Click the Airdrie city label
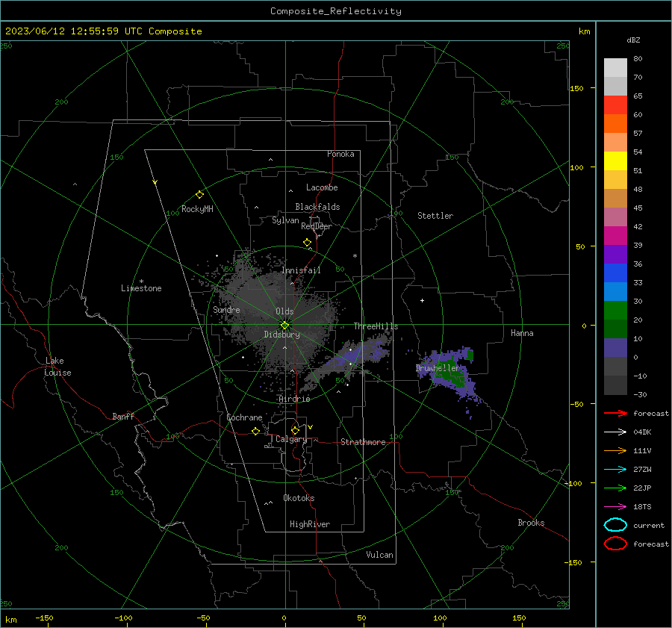 click(x=294, y=399)
